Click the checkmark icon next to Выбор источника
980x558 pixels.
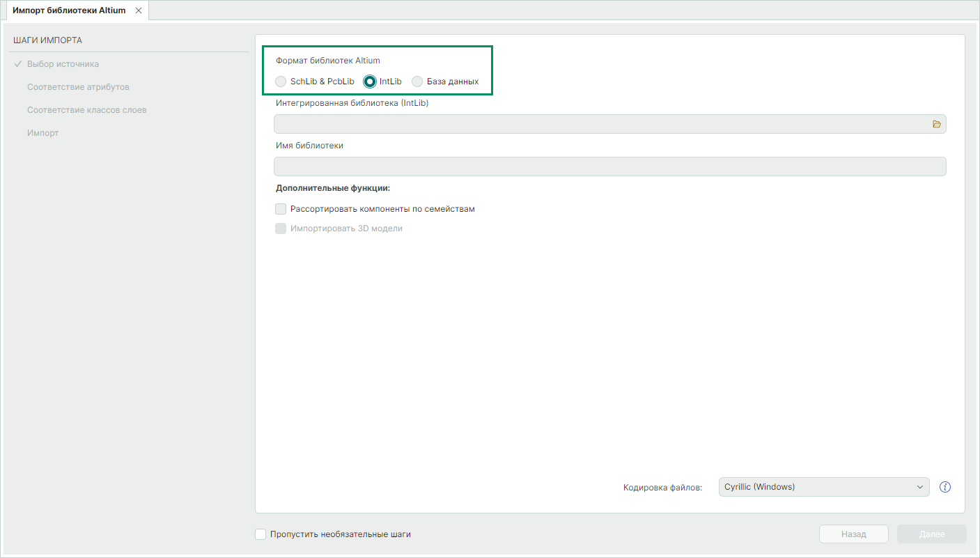(x=18, y=64)
